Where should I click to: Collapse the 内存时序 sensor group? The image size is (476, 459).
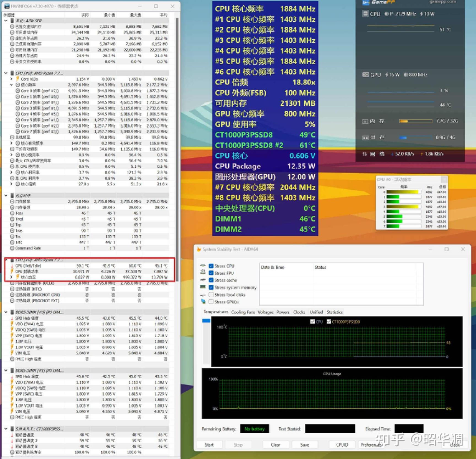pos(6,196)
